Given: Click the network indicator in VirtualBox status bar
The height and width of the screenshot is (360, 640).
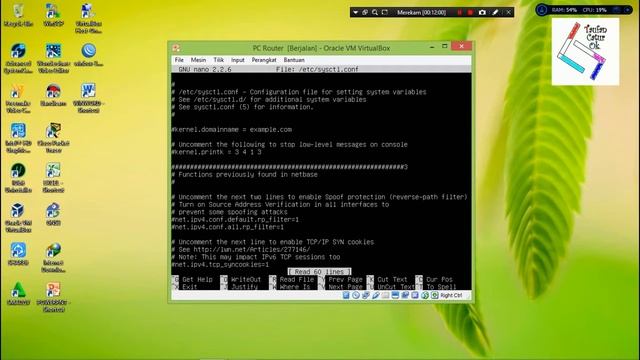Looking at the screenshot, I should click(366, 295).
